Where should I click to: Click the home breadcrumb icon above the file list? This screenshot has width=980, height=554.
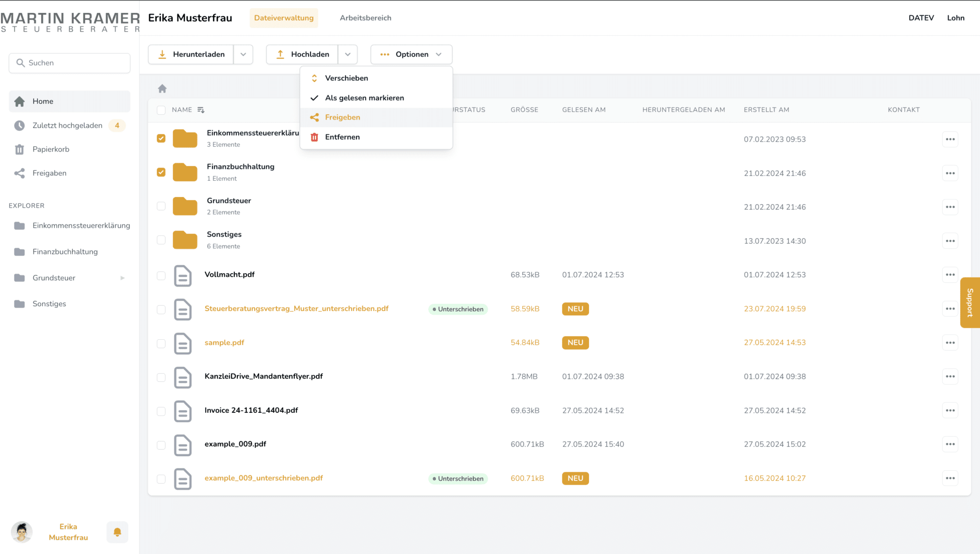point(162,89)
